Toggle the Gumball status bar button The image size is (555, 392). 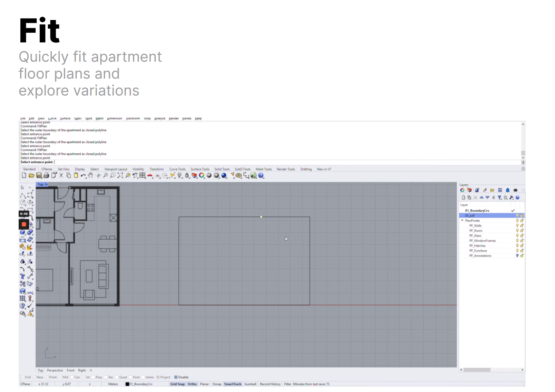[x=250, y=384]
